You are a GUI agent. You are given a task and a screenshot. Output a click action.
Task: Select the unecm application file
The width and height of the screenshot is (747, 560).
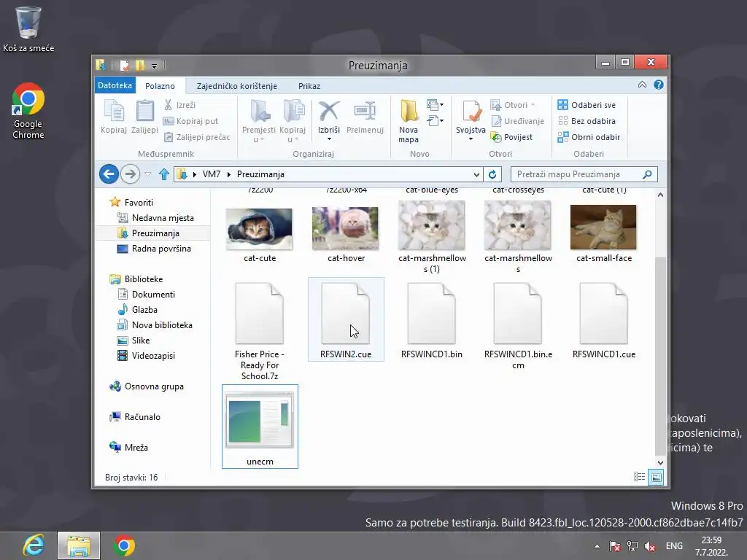260,426
